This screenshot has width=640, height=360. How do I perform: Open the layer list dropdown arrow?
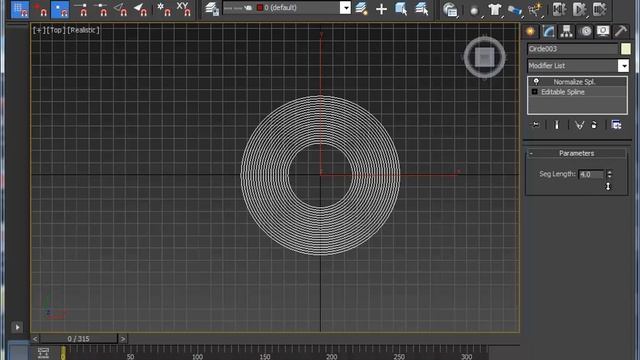point(345,8)
